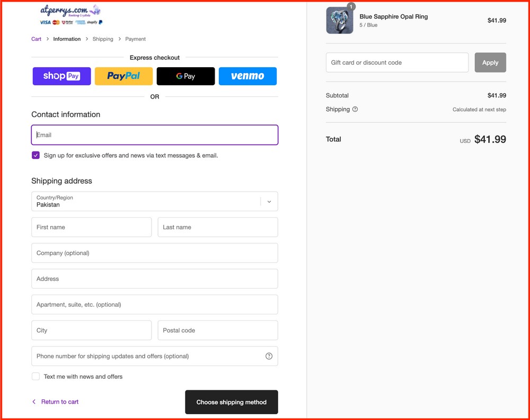530x420 pixels.
Task: Click Choose shipping method button
Action: pos(231,402)
